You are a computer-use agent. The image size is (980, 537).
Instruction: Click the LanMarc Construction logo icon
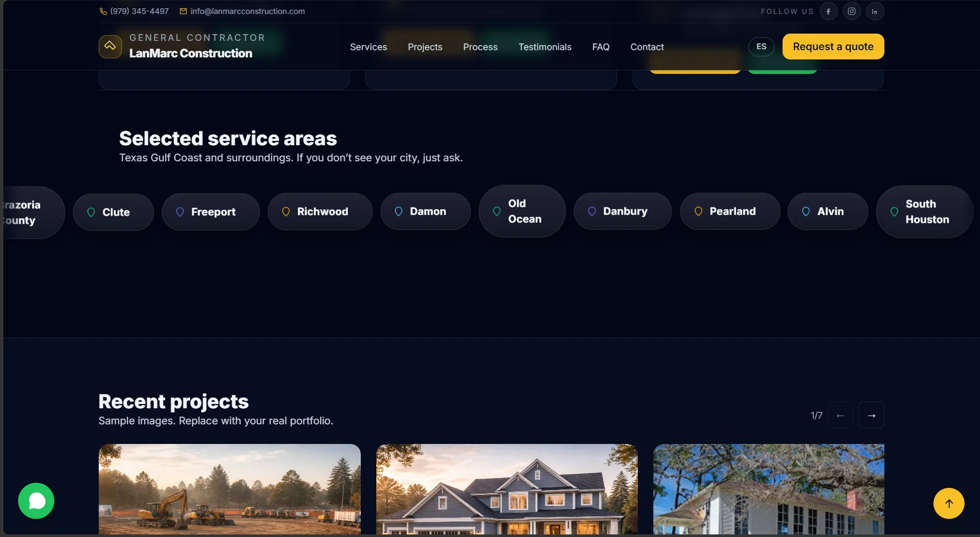[110, 47]
